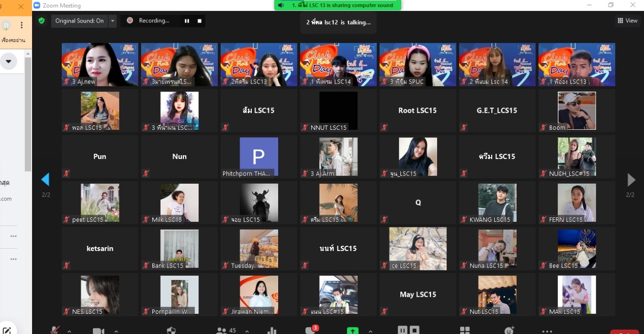This screenshot has width=644, height=334.
Task: Toggle Original Sound On button
Action: [x=79, y=21]
